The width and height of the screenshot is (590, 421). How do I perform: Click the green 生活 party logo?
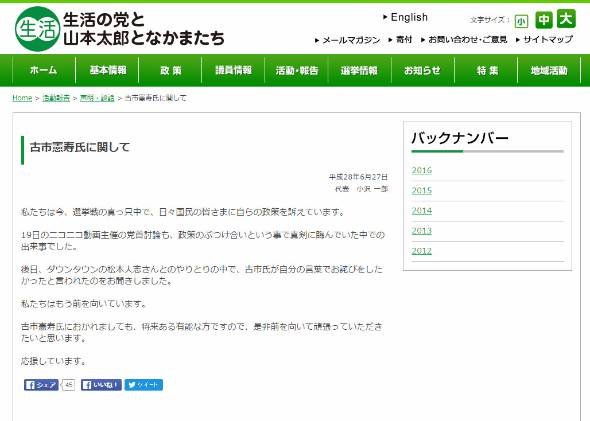38,29
